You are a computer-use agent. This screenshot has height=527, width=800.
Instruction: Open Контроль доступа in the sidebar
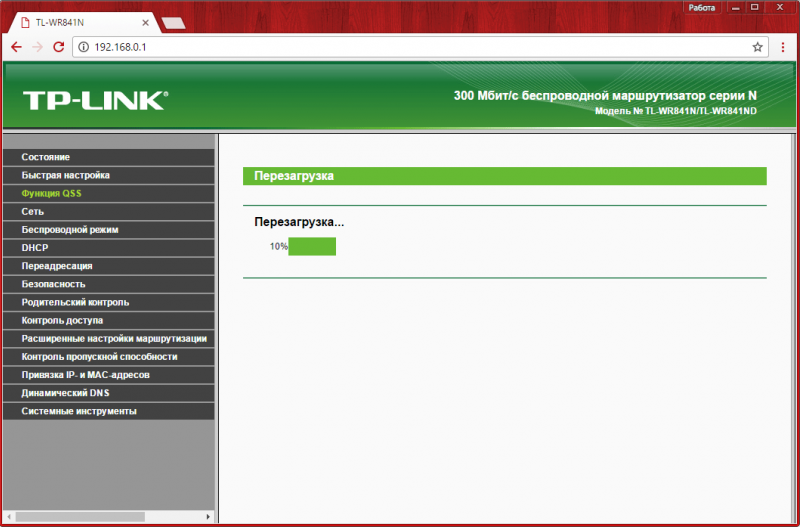point(109,320)
